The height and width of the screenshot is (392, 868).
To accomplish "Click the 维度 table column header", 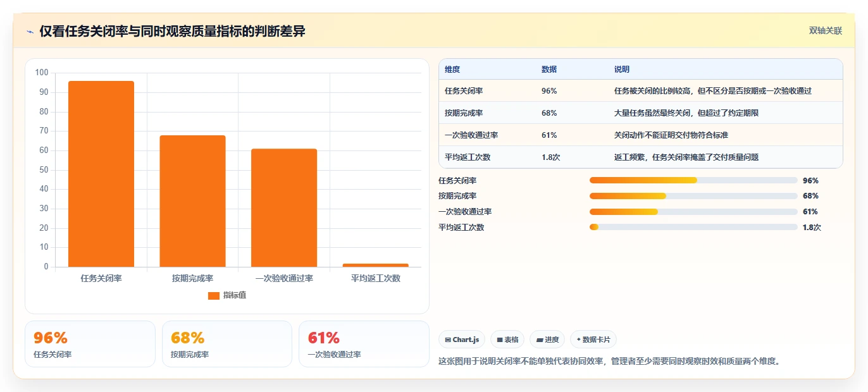I will tap(452, 70).
